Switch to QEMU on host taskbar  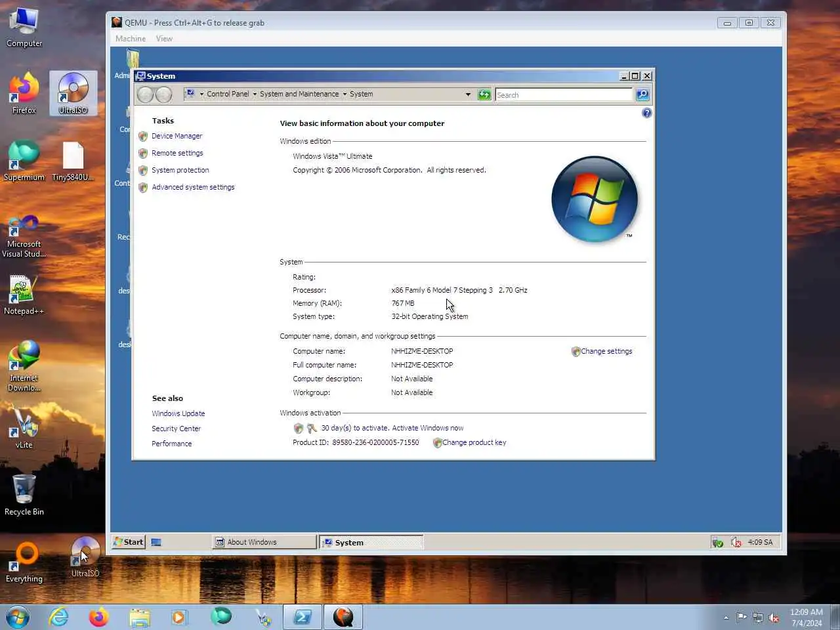(x=343, y=617)
